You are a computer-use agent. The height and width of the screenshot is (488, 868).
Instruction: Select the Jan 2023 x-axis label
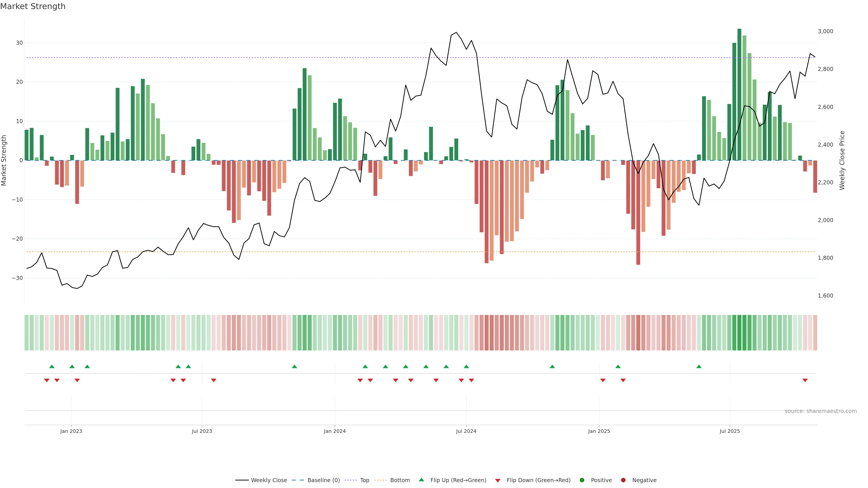point(71,431)
